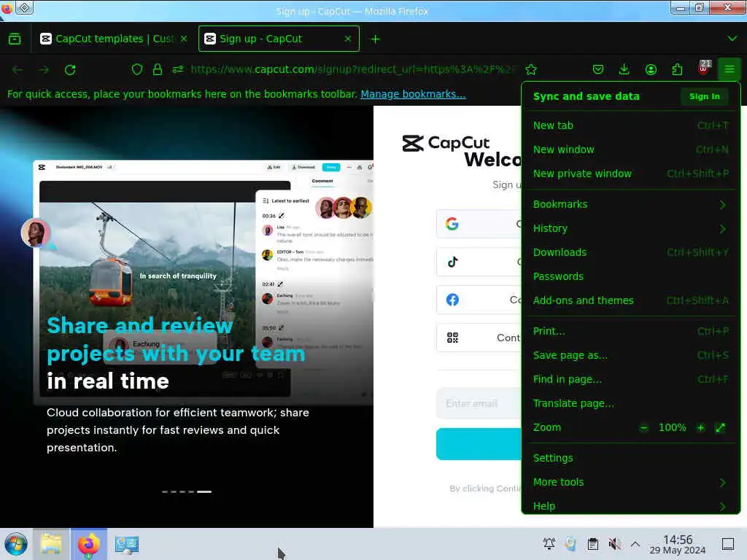Continue with TikTok sign-up button
Screen dimensions: 747x560
479,262
